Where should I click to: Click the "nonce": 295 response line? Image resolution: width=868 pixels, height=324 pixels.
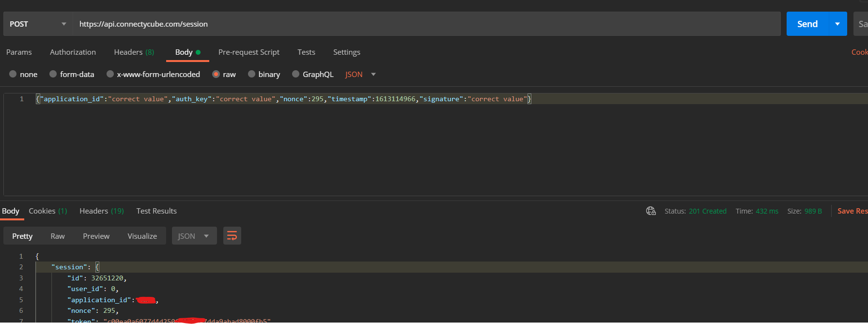click(x=93, y=310)
